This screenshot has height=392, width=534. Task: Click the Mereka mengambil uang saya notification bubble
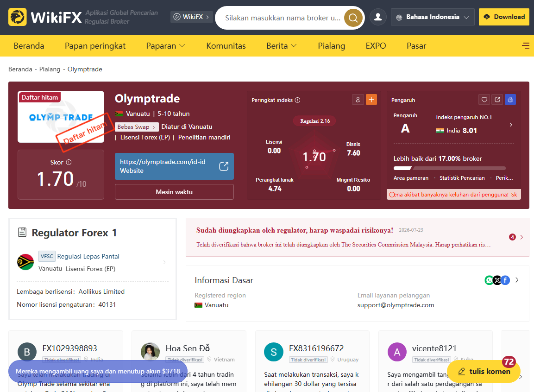tap(98, 371)
